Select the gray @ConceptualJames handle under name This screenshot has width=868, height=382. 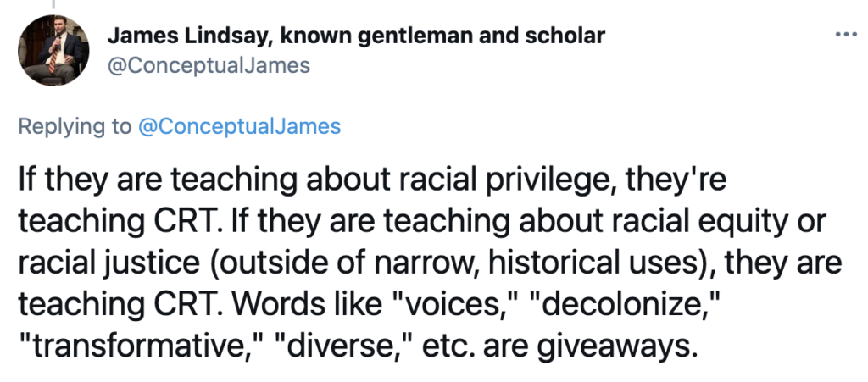point(209,66)
